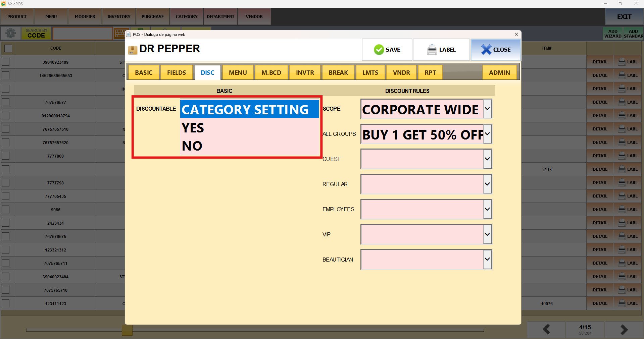Click the horizontal page slider handle
The image size is (644, 339).
pos(127,330)
